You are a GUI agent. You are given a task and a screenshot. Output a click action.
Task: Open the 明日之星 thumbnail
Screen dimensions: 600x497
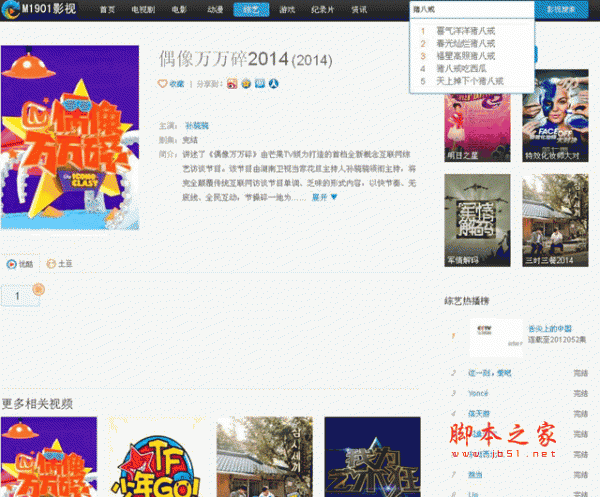pos(477,127)
